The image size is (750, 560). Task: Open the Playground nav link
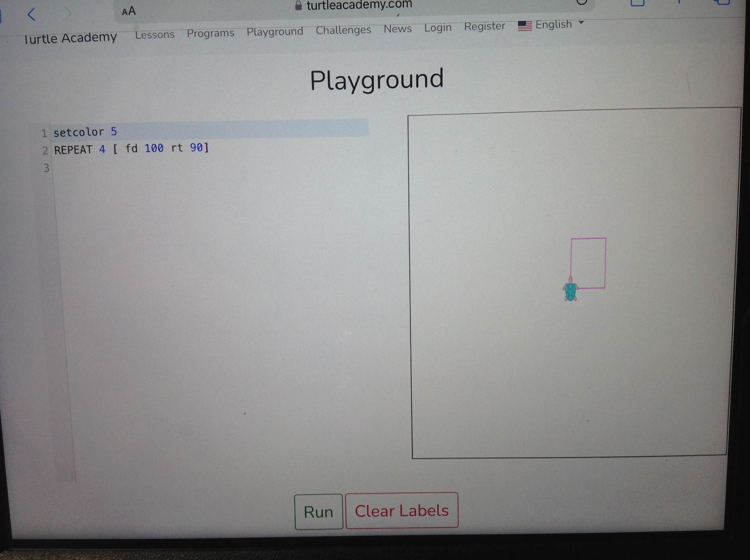click(x=275, y=32)
